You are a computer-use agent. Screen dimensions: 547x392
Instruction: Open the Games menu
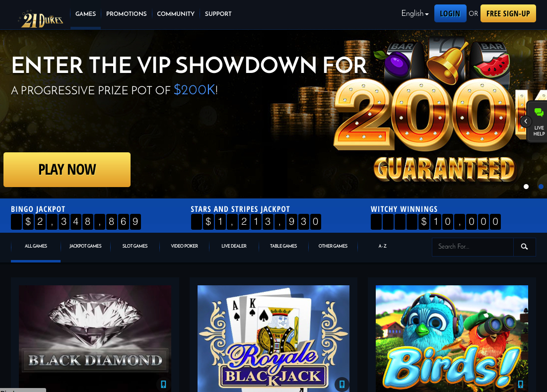pyautogui.click(x=85, y=14)
